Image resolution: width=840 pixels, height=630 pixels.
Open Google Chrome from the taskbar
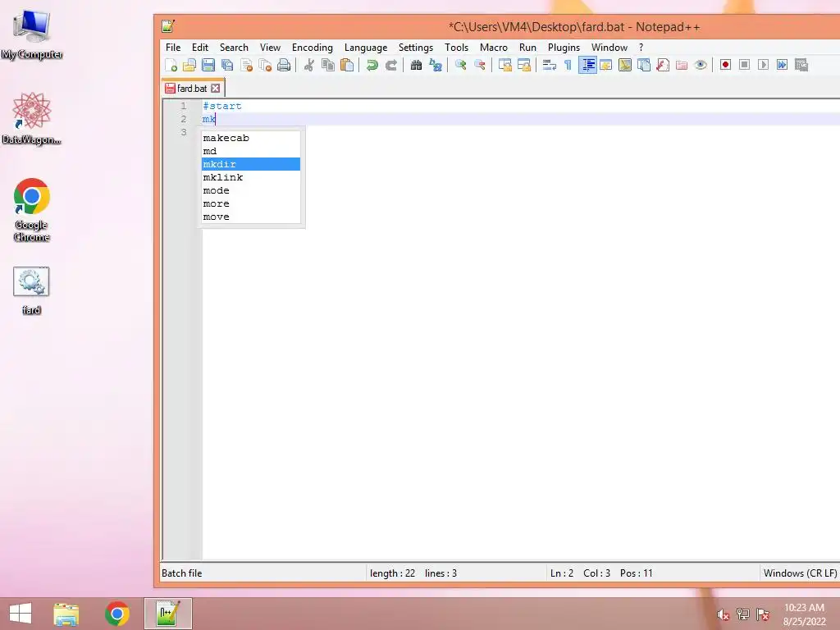click(117, 614)
